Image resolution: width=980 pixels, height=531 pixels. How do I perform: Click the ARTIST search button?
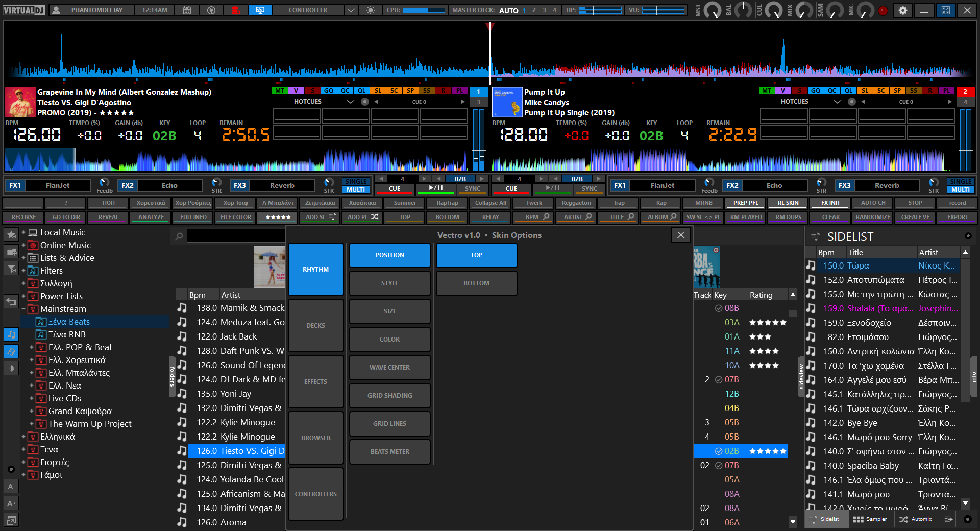click(576, 217)
